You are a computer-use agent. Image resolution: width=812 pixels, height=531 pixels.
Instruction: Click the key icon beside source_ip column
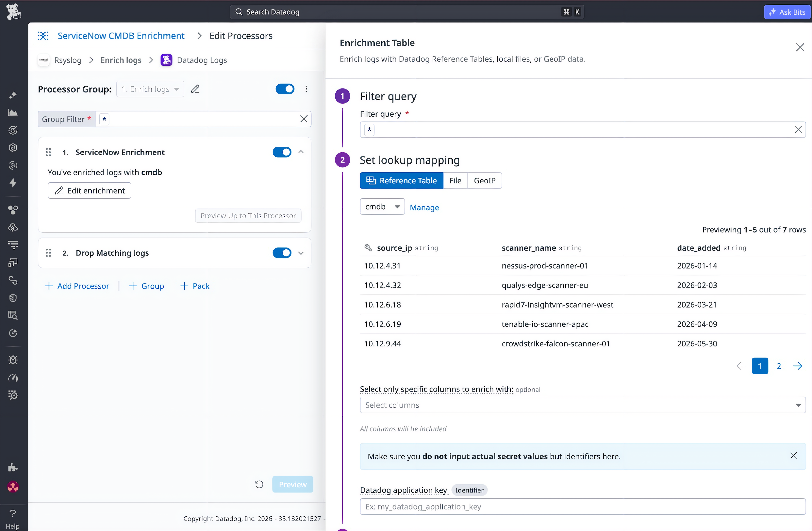(368, 248)
